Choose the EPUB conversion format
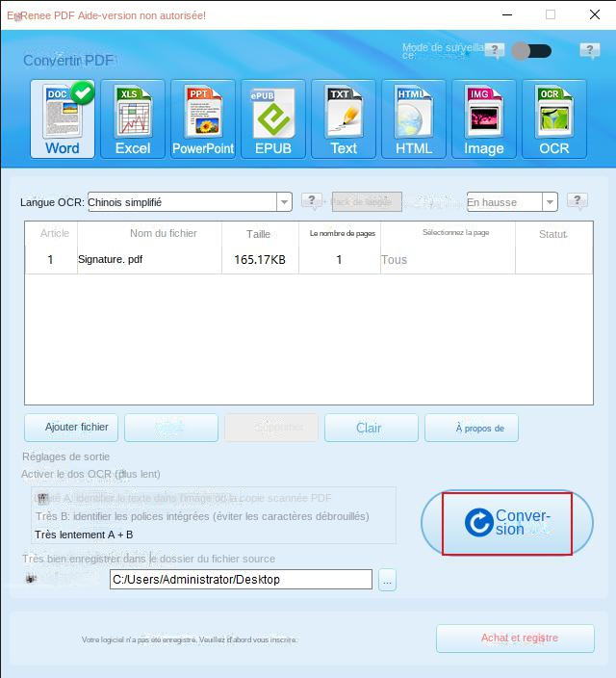The image size is (616, 678). click(273, 118)
